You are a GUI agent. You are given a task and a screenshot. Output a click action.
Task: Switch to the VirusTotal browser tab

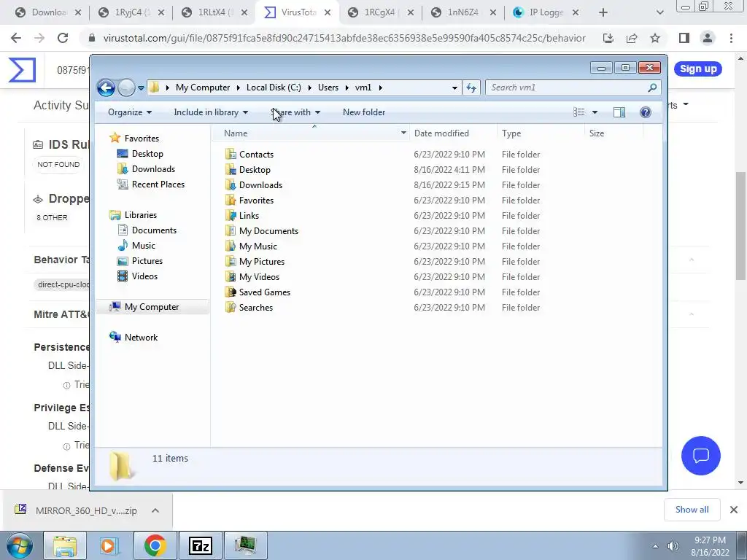[x=297, y=13]
